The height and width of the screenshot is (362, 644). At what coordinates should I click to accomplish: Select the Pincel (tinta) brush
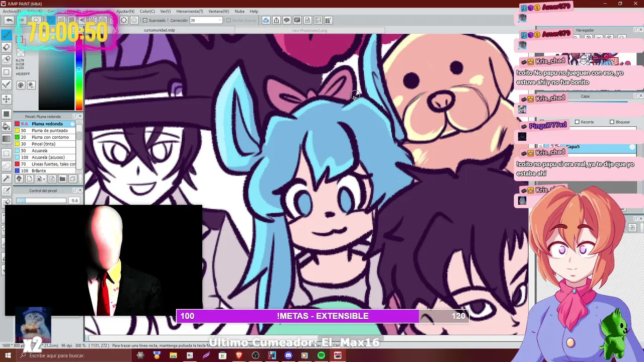pos(45,144)
